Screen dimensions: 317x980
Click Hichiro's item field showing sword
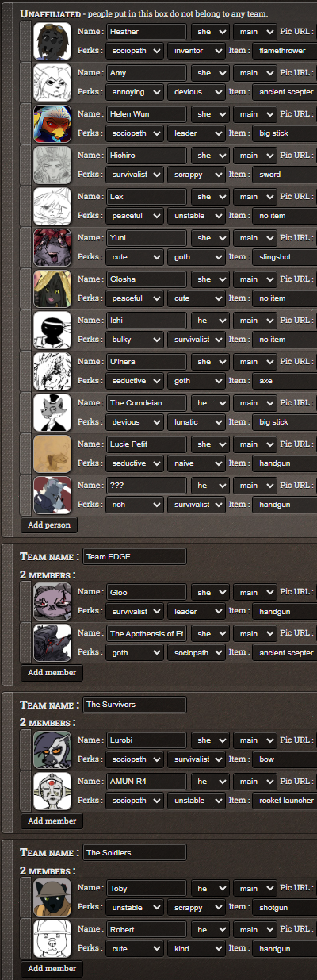[285, 175]
